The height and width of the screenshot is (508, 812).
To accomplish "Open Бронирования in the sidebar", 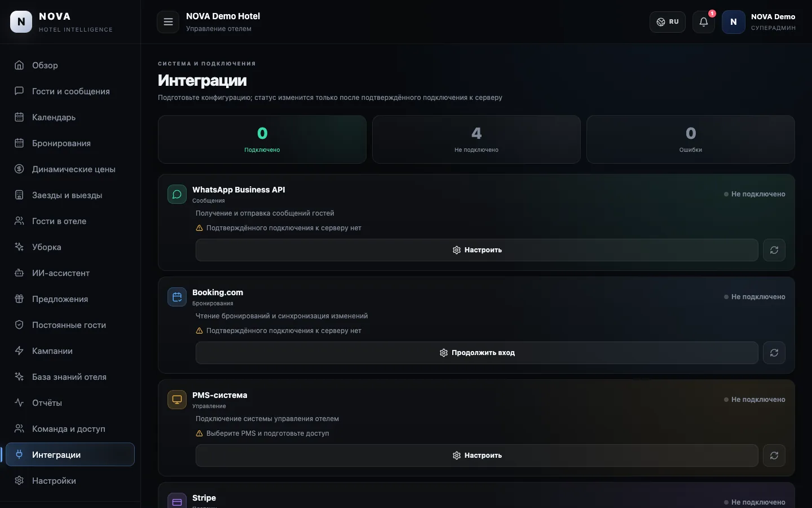I will tap(70, 143).
